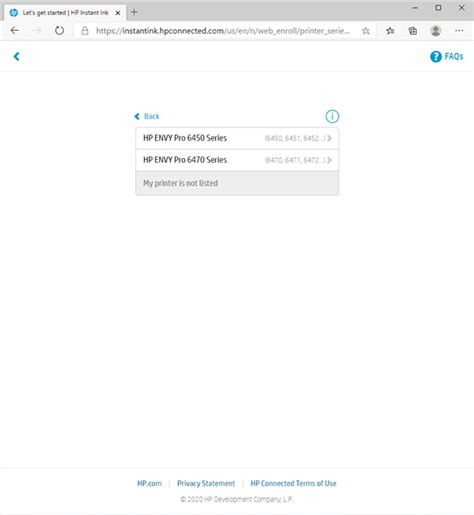Open the Favorites list icon
Screen dimensions: 474x515
(x=390, y=31)
